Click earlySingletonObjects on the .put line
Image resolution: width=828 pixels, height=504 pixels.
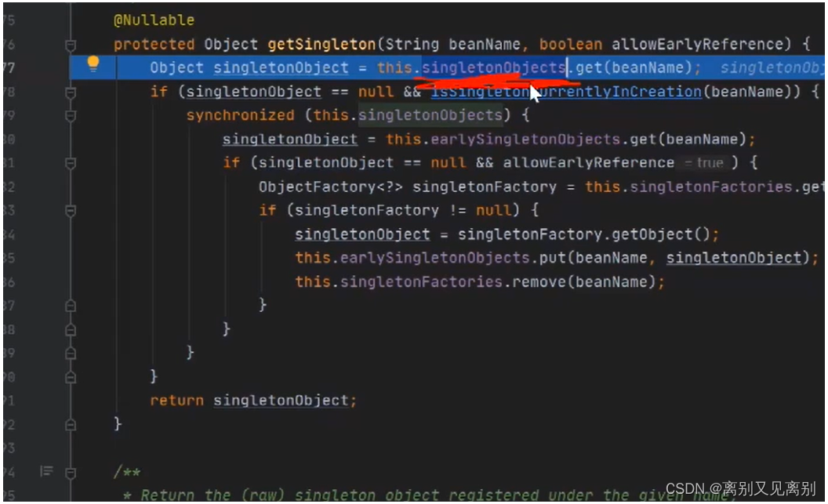(434, 258)
